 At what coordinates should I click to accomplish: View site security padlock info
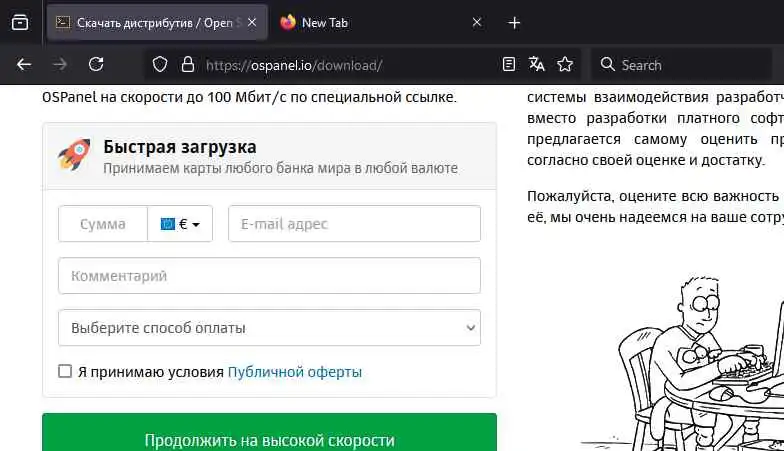[188, 64]
